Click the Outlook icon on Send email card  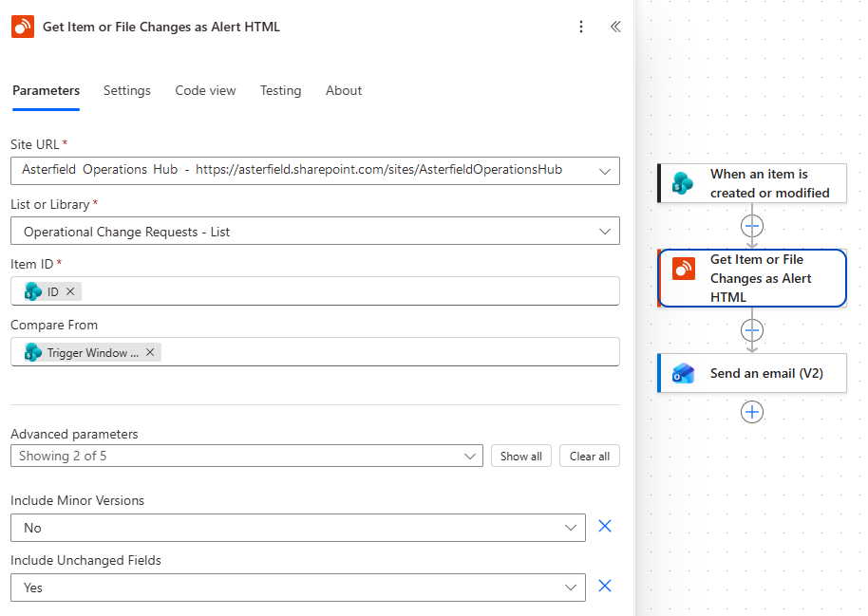tap(683, 374)
